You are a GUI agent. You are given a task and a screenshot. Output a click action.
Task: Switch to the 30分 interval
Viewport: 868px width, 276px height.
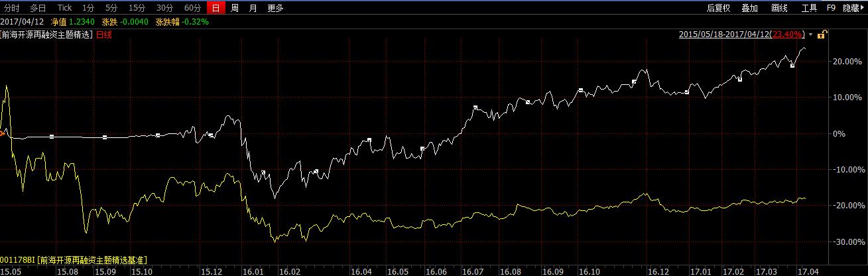coord(164,8)
